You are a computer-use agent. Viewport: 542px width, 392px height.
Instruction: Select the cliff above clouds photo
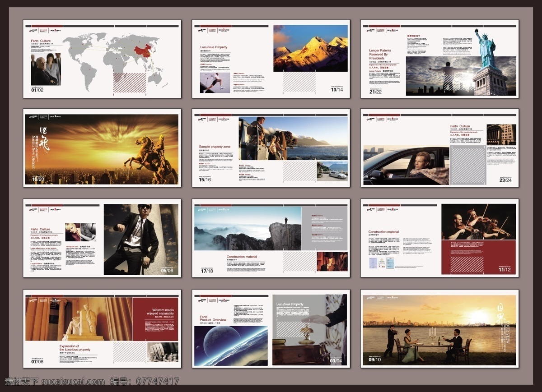(248, 229)
